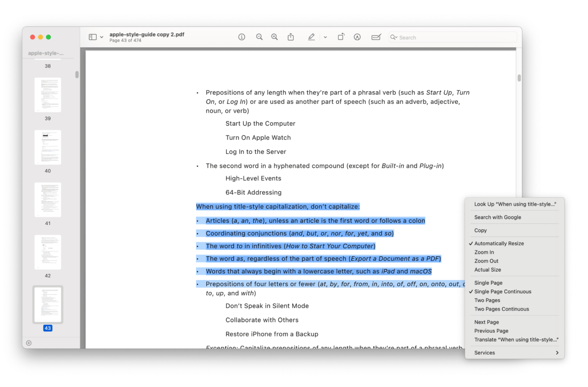This screenshot has height=387, width=588.
Task: Show the Markup toolbar
Action: pyautogui.click(x=357, y=37)
